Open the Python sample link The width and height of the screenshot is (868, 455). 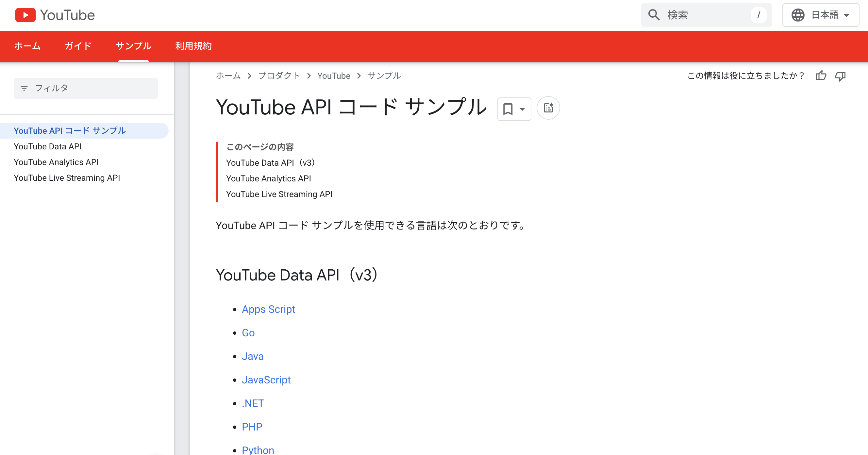(258, 450)
